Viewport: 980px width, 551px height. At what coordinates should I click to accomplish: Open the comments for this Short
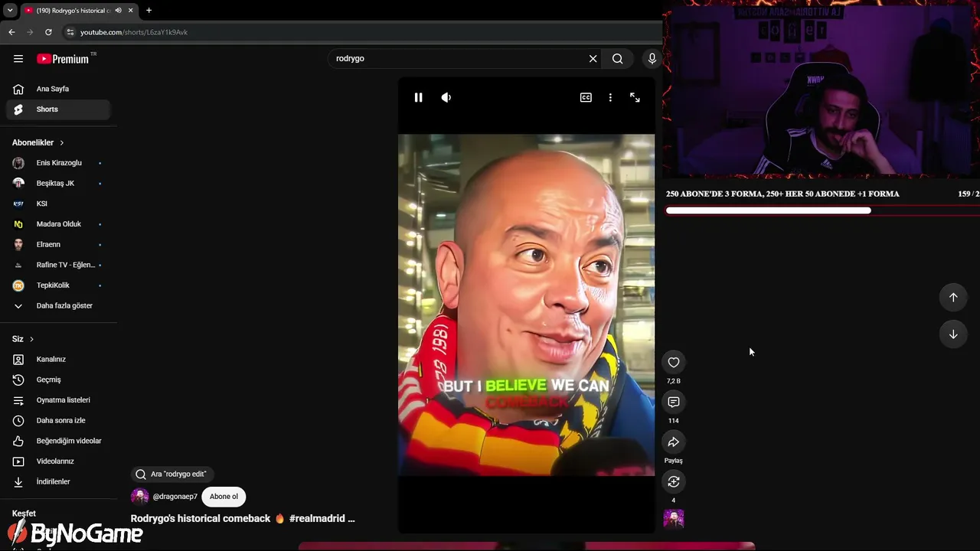click(x=674, y=402)
